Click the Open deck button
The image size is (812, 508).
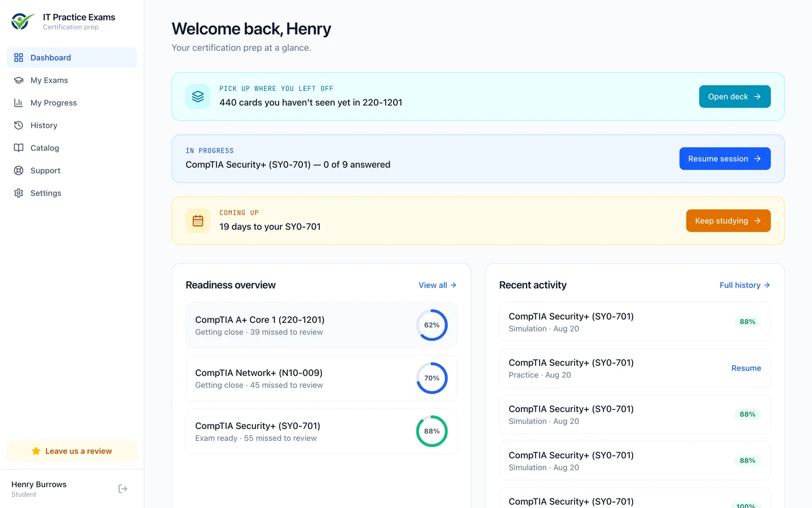(x=735, y=97)
